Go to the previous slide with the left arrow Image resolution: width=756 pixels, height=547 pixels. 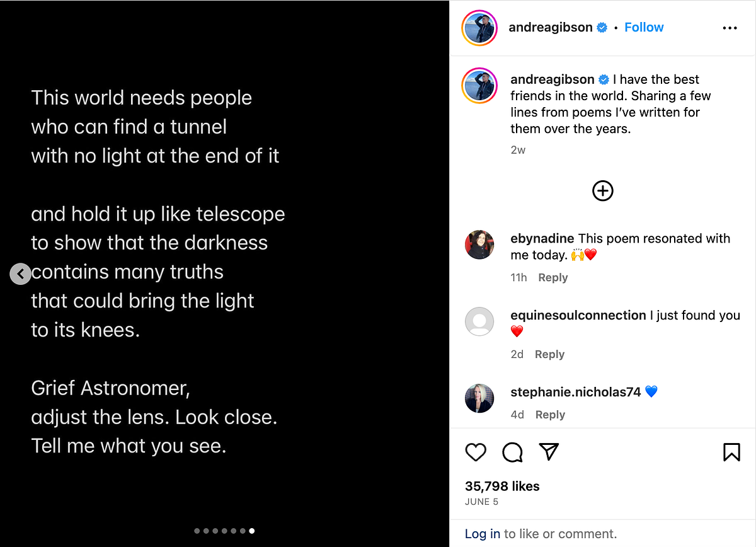[x=20, y=273]
